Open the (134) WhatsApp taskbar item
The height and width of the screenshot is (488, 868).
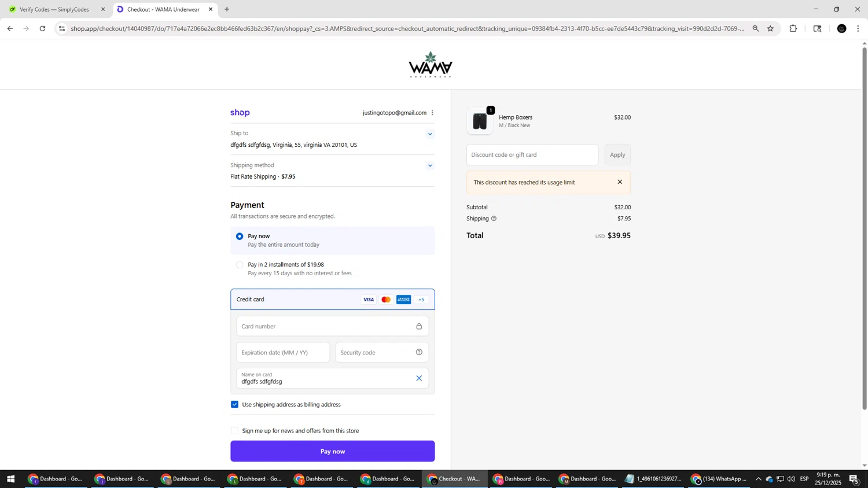click(x=720, y=479)
